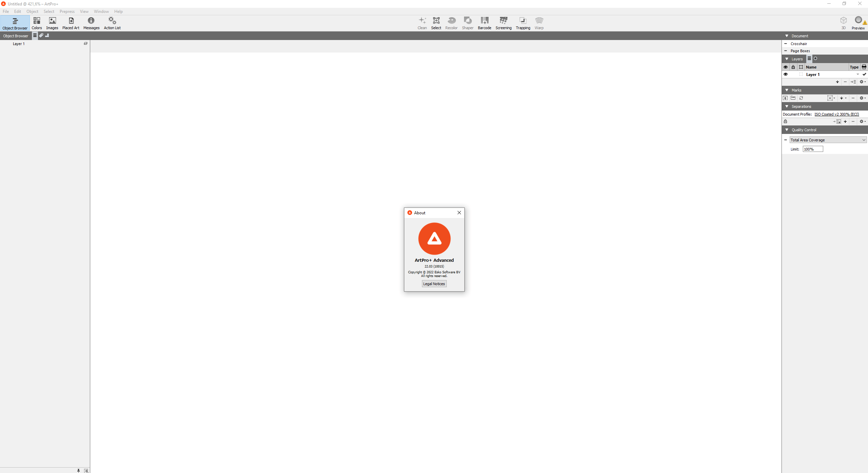Open the Placed Art panel
The image size is (868, 473).
(x=71, y=23)
